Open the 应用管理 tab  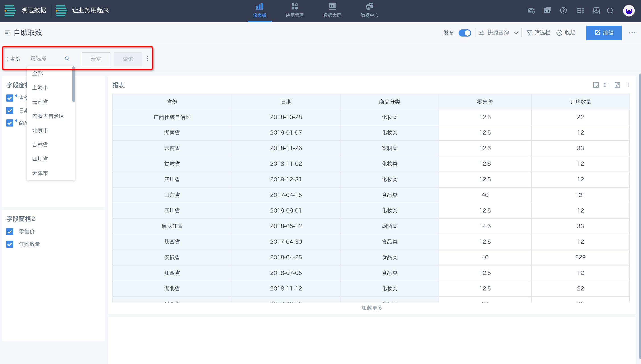[295, 10]
